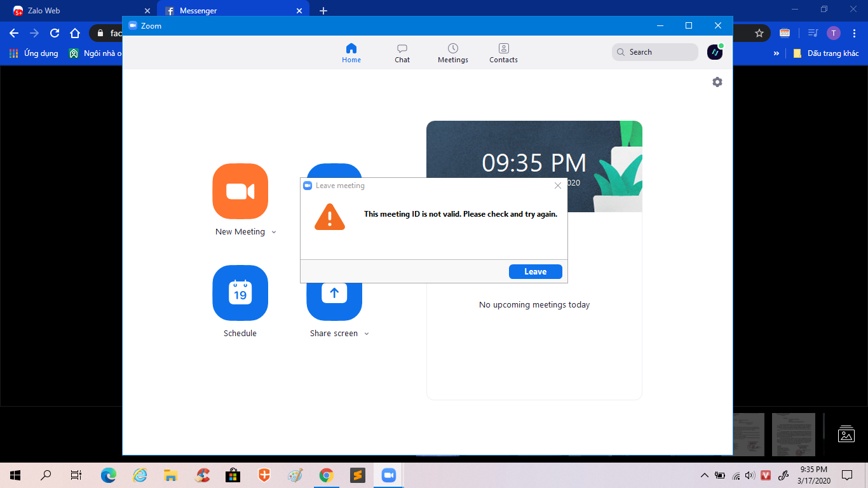
Task: Launch Microsoft Edge from the taskbar
Action: 109,475
